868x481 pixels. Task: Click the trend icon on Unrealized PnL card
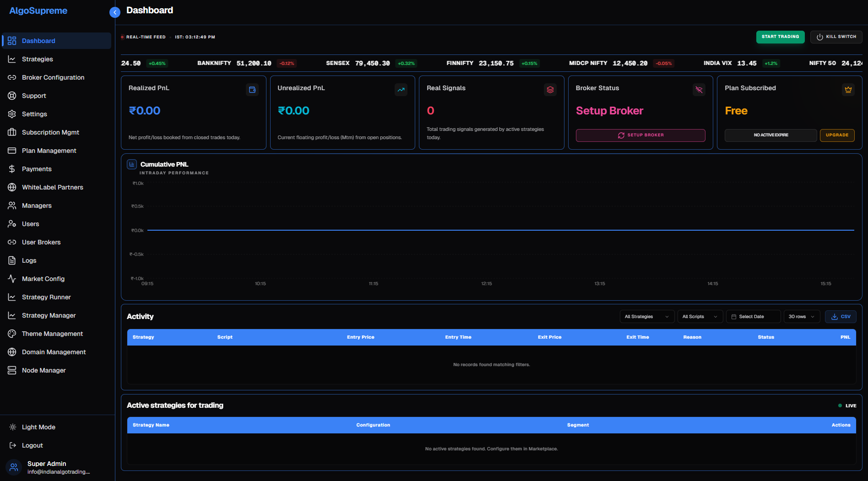(x=401, y=90)
